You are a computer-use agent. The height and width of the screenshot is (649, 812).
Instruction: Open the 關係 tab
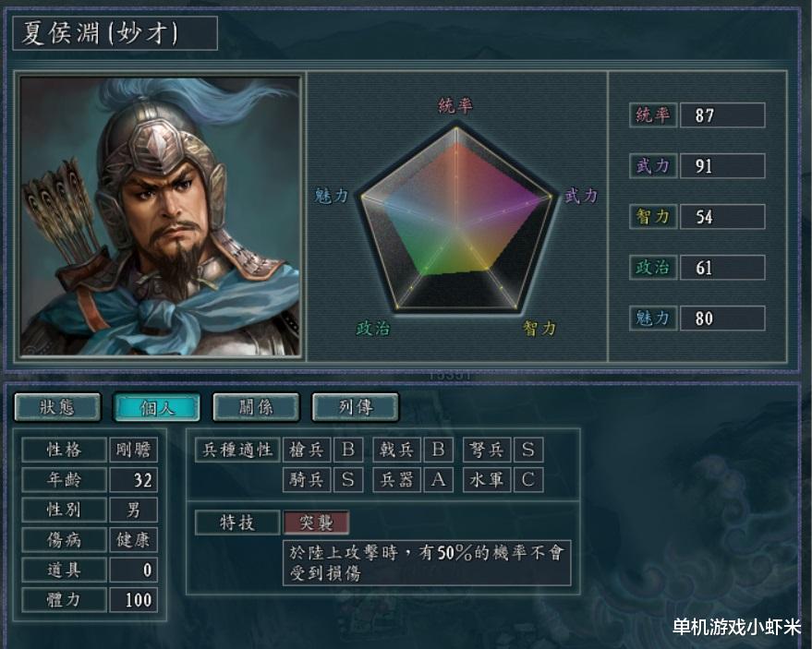pos(256,407)
